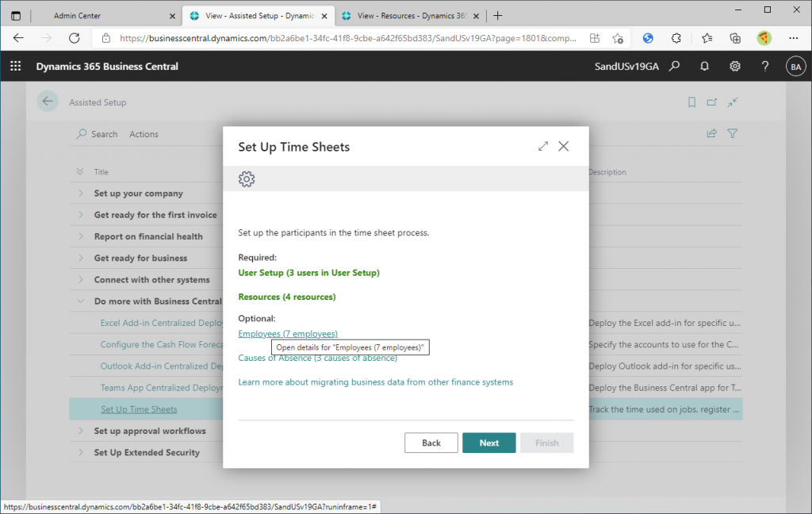Open User Setup (3 users) link
This screenshot has height=514, width=812.
tap(308, 273)
